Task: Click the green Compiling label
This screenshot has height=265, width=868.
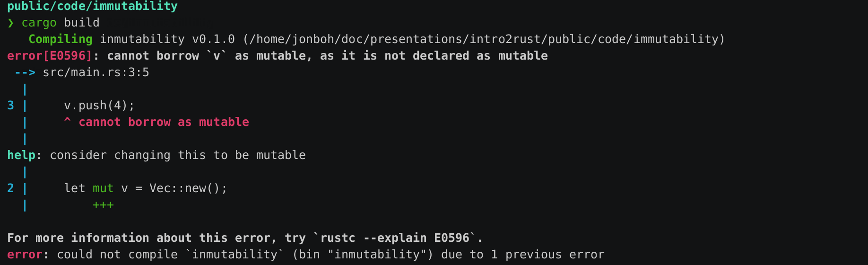Action: tap(61, 39)
